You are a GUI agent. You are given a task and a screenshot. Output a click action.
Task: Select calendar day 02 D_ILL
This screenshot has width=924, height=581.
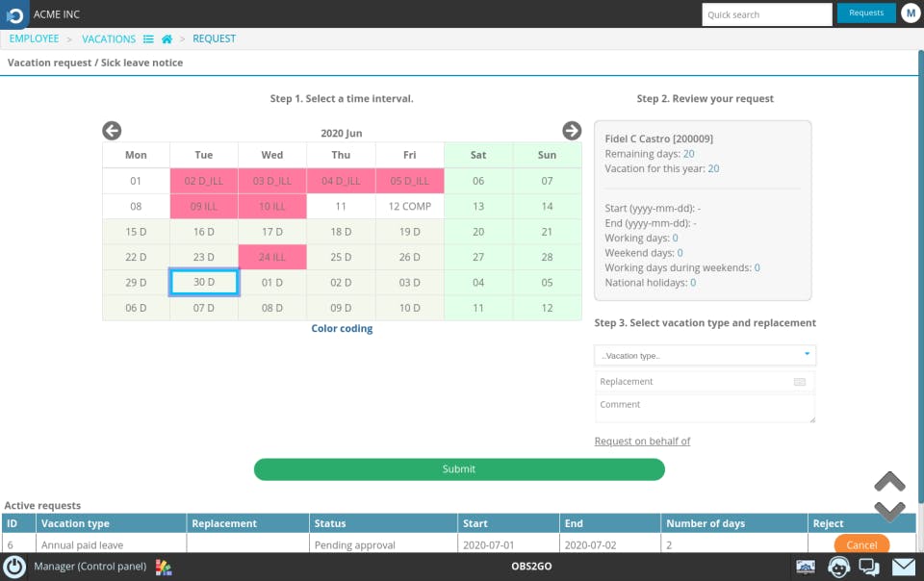pyautogui.click(x=204, y=181)
